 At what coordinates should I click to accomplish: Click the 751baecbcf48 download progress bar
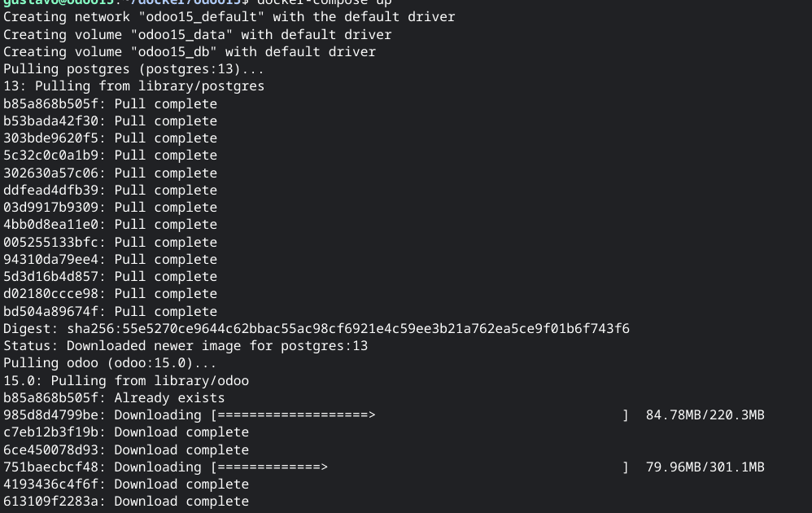(x=420, y=467)
